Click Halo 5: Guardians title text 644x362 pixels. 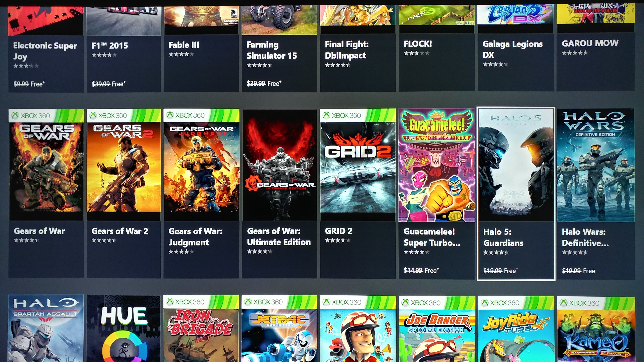pyautogui.click(x=503, y=237)
